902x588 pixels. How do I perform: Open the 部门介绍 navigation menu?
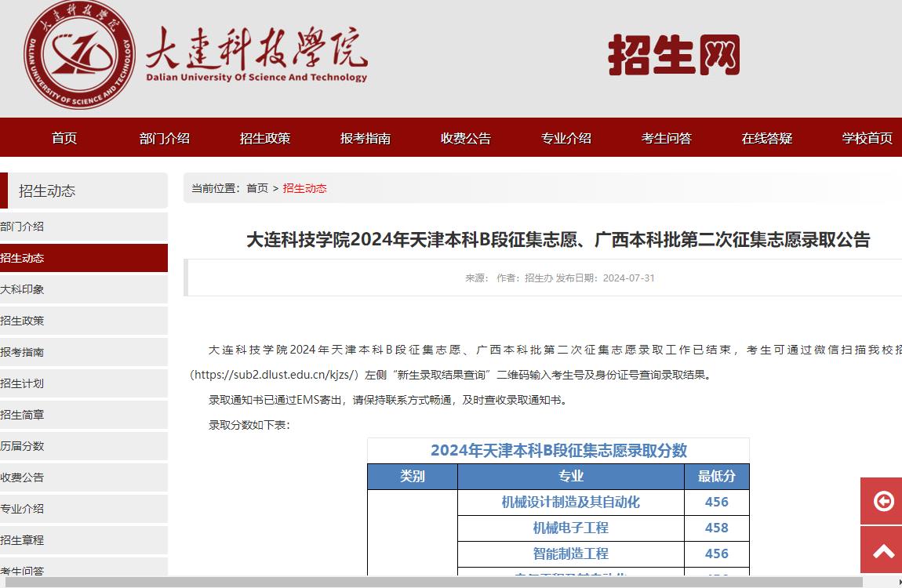click(164, 138)
